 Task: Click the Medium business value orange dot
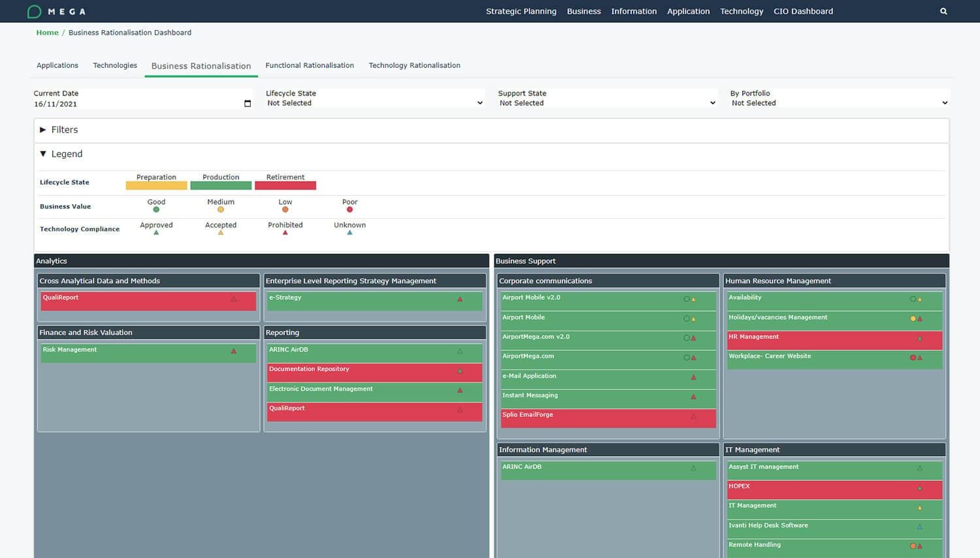[x=221, y=210]
